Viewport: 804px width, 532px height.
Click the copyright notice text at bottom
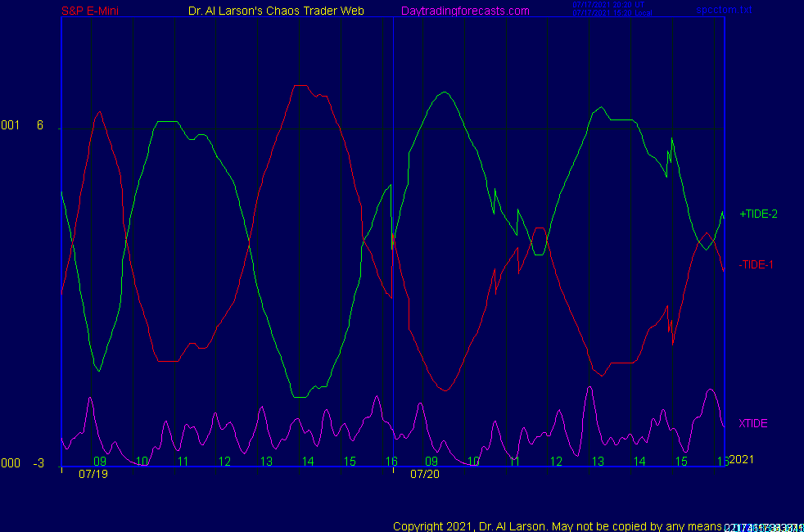point(557,525)
